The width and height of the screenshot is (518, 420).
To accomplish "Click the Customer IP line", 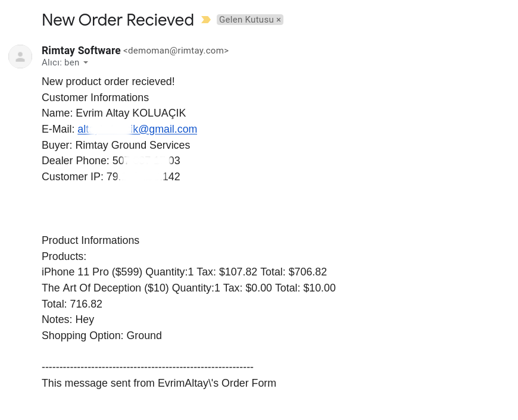I will [x=111, y=177].
